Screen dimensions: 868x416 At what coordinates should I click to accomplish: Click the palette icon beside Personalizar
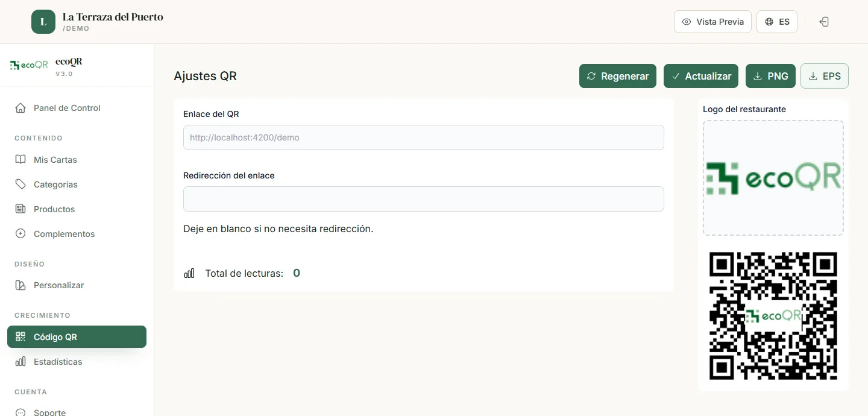coord(20,285)
